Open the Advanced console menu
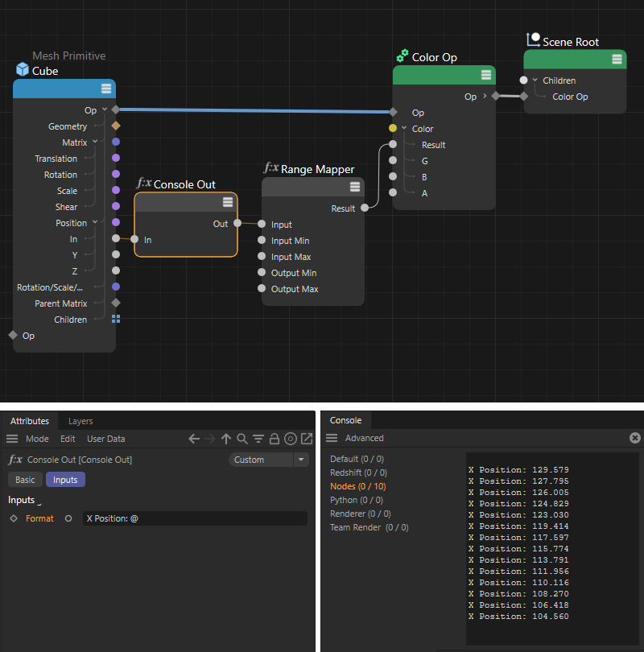The image size is (644, 652). 364,438
